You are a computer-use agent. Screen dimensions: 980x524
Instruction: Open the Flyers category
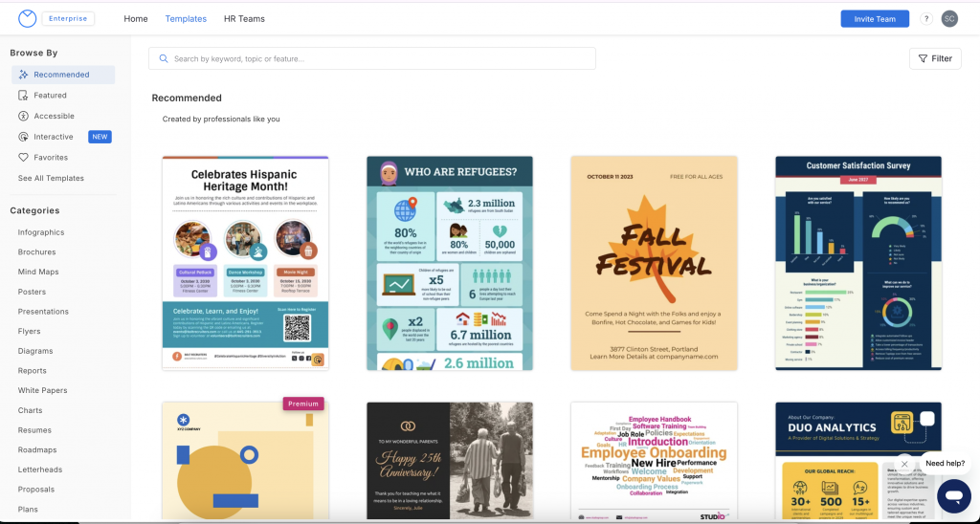(x=30, y=332)
